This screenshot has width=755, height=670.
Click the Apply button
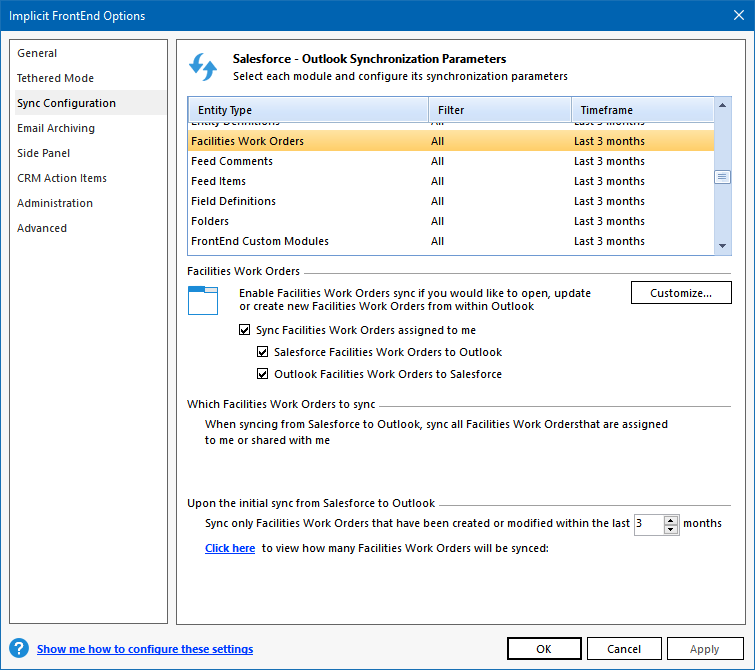tap(705, 649)
